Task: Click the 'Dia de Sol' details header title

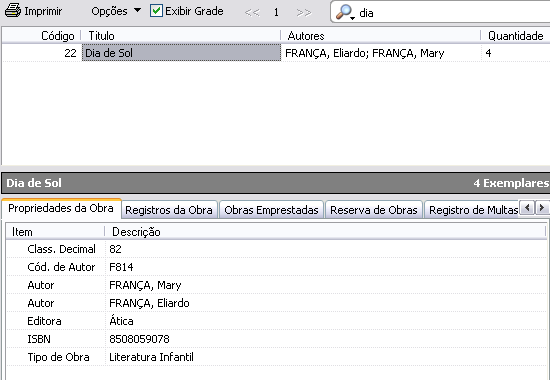Action: click(34, 183)
